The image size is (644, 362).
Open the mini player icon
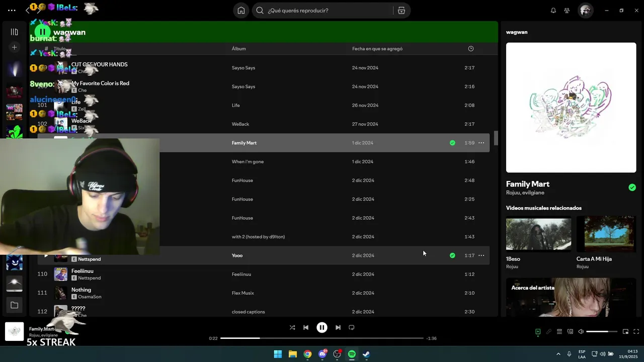625,332
